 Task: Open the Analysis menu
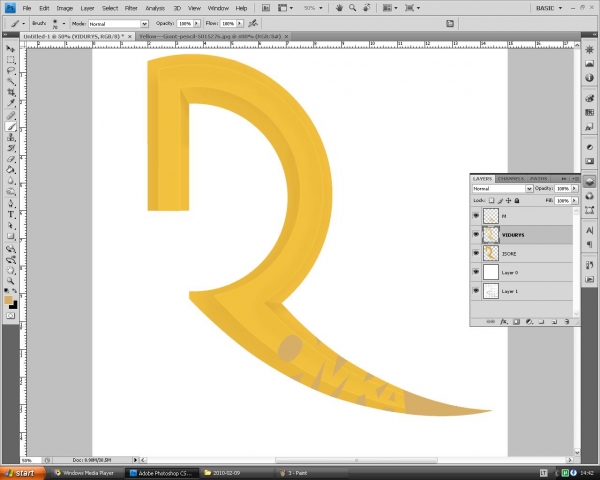(155, 8)
